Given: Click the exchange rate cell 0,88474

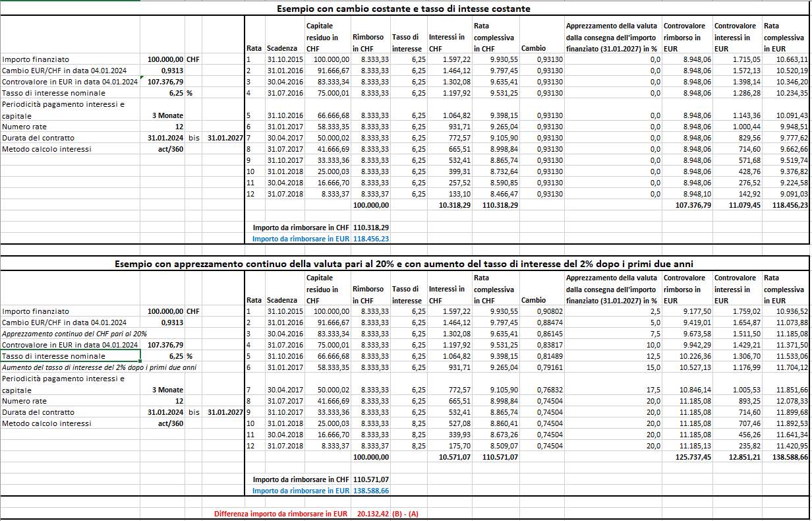Looking at the screenshot, I should [x=541, y=322].
